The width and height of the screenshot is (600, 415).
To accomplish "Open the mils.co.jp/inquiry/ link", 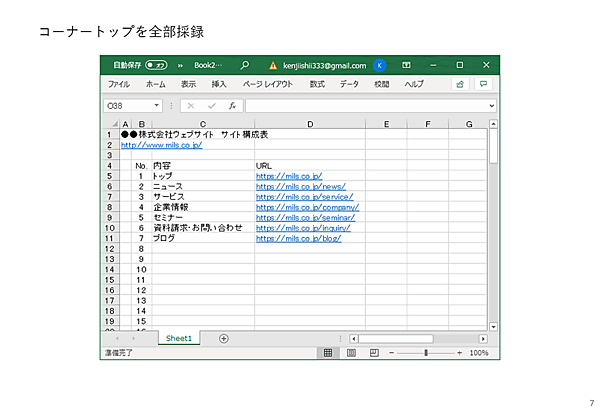I will 303,228.
